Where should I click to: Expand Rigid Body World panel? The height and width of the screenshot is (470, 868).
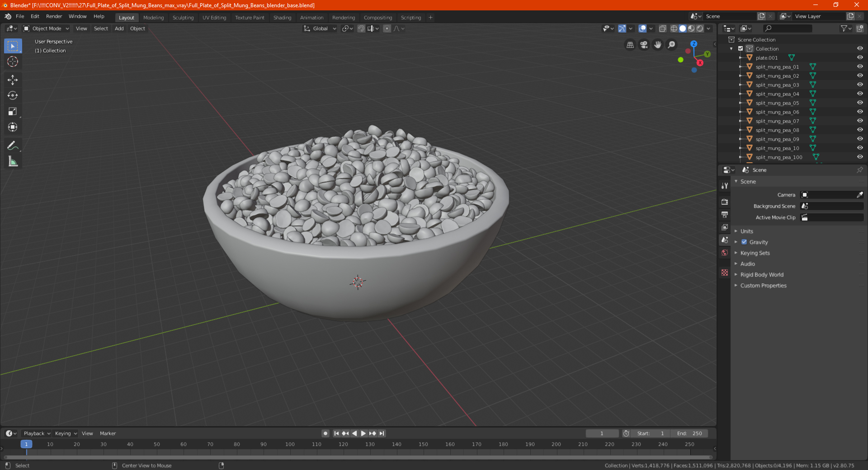coord(762,274)
